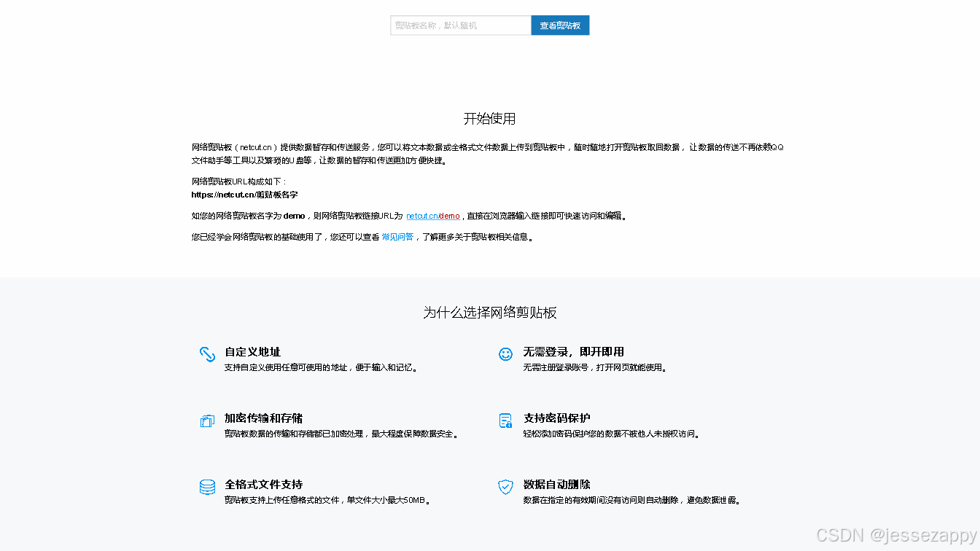Click the locked document icon beside 支持密码保护
The image size is (980, 551).
(505, 421)
